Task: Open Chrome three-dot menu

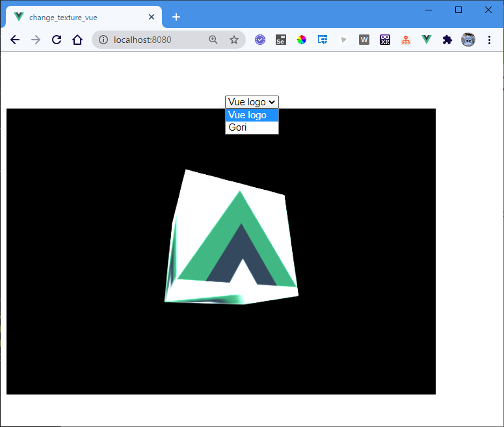Action: pos(489,40)
